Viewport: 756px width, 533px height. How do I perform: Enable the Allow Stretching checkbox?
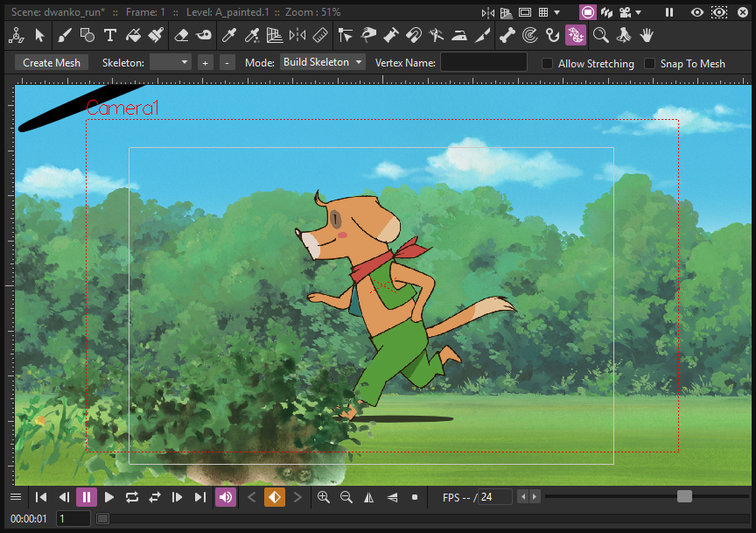(x=547, y=63)
